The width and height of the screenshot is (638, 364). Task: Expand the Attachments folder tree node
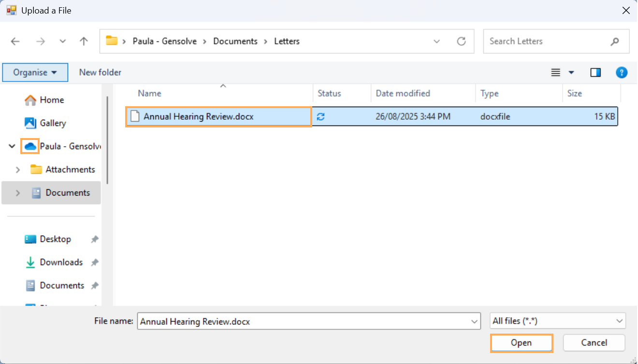18,169
